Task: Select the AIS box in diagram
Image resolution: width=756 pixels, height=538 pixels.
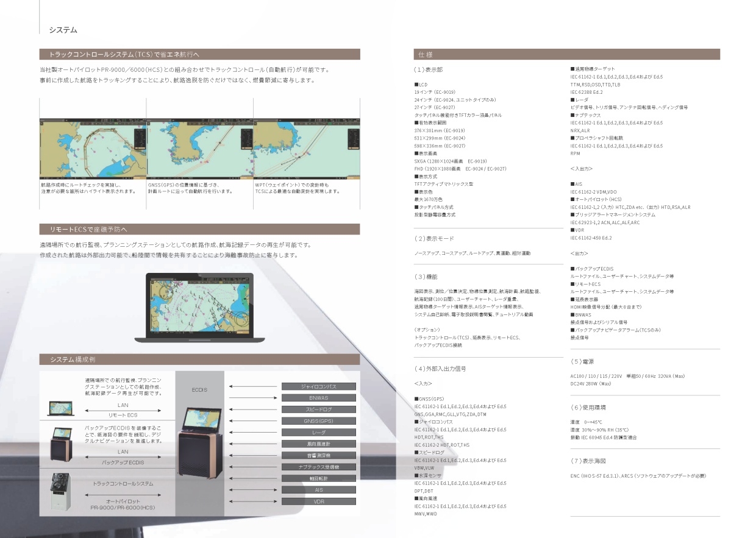Action: 318,490
